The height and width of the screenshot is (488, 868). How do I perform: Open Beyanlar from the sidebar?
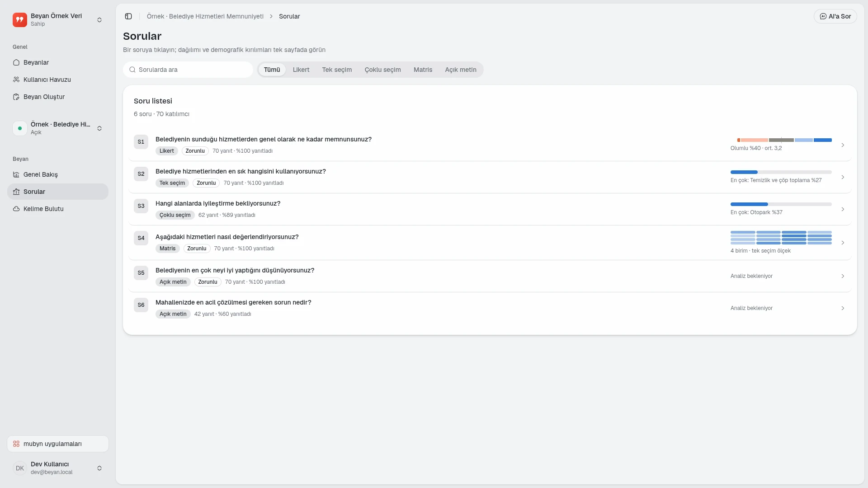[x=58, y=62]
